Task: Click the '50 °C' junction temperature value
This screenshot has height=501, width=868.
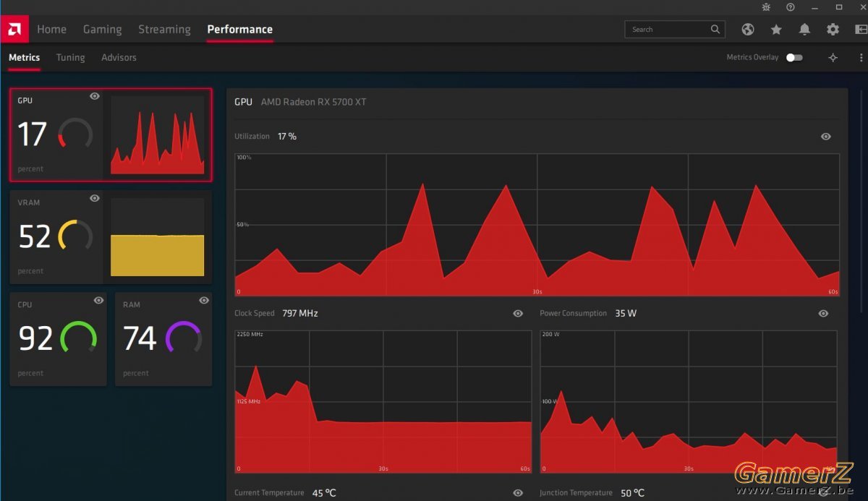Action: pyautogui.click(x=632, y=492)
